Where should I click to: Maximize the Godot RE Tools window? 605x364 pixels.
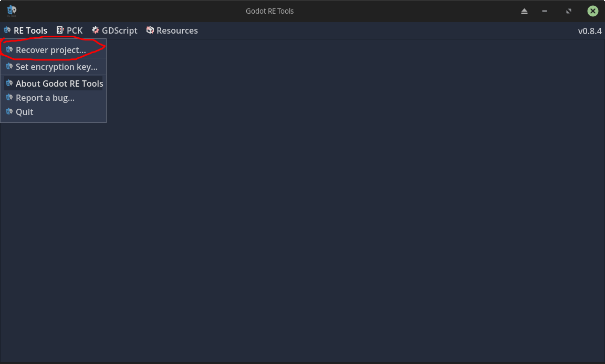pyautogui.click(x=568, y=11)
